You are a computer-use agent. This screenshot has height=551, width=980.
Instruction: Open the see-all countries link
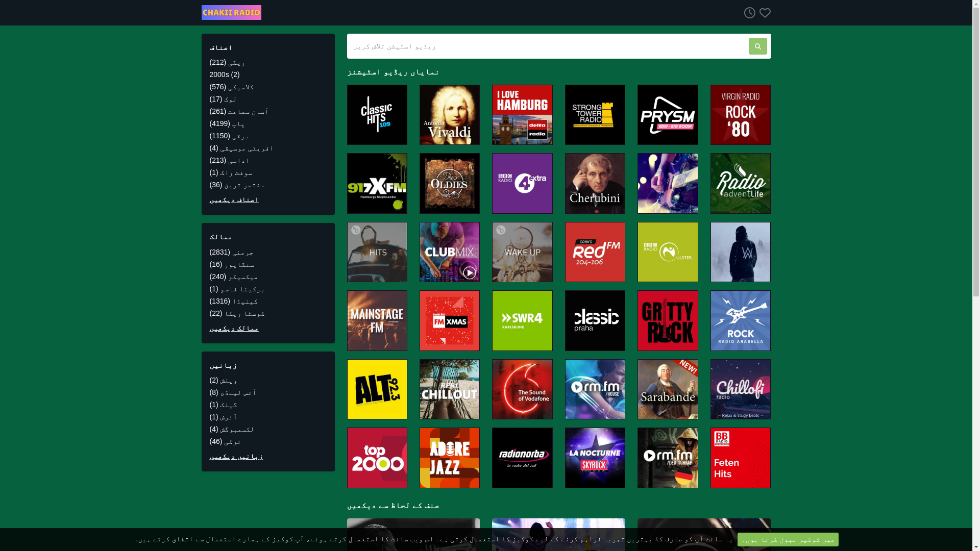point(234,329)
